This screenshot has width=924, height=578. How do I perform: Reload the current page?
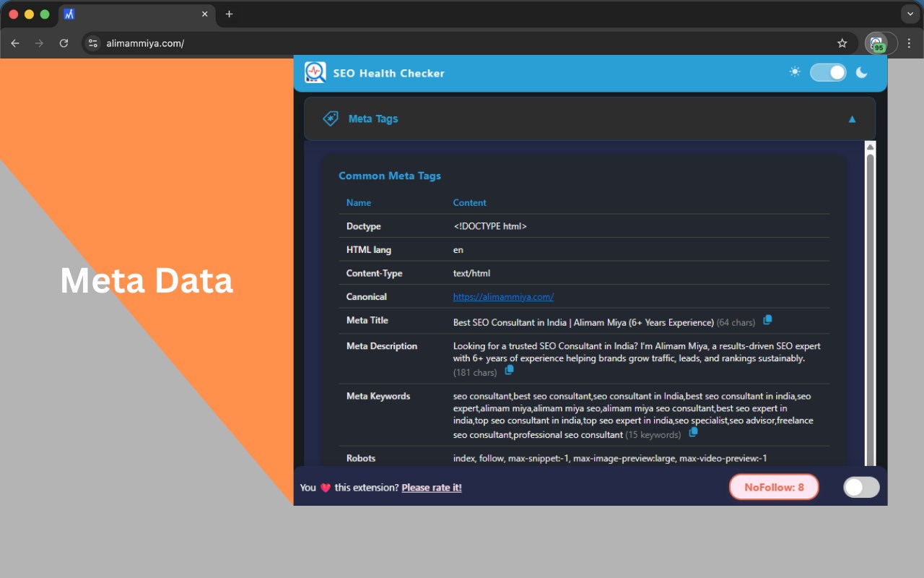pyautogui.click(x=64, y=43)
